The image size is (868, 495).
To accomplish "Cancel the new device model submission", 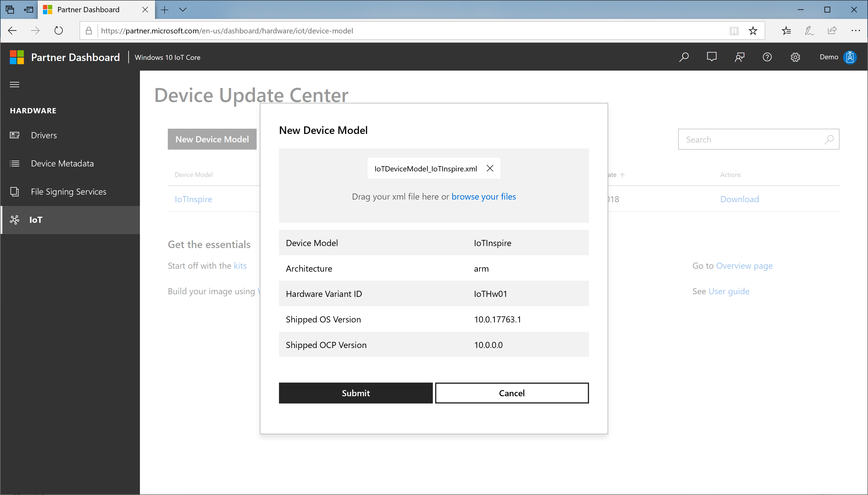I will 512,393.
